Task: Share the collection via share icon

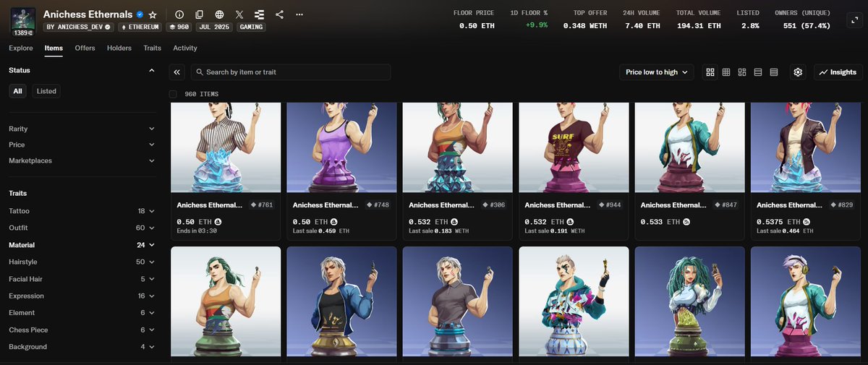Action: (x=279, y=14)
